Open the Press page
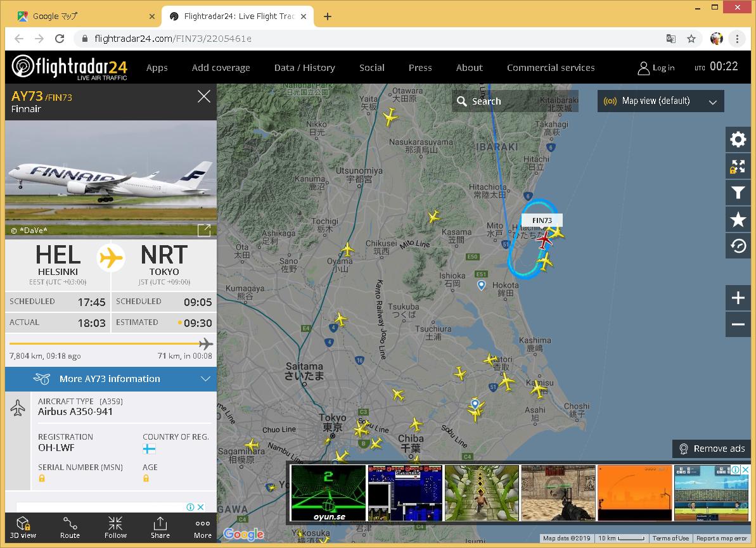 pos(420,68)
